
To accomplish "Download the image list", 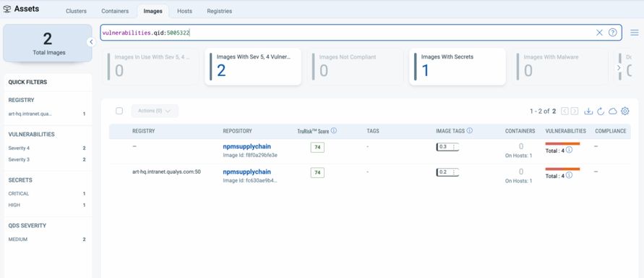I will (x=588, y=111).
